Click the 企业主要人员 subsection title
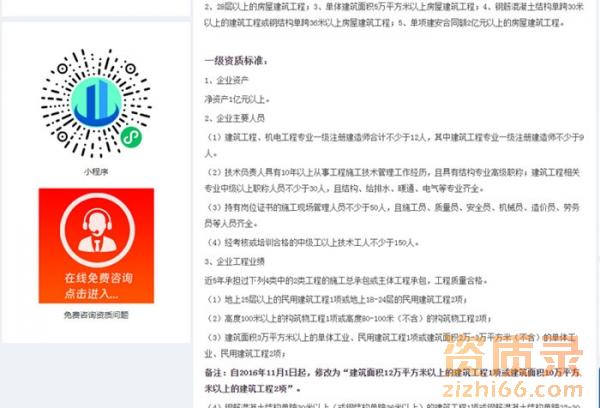Image resolution: width=600 pixels, height=408 pixels. (x=235, y=118)
